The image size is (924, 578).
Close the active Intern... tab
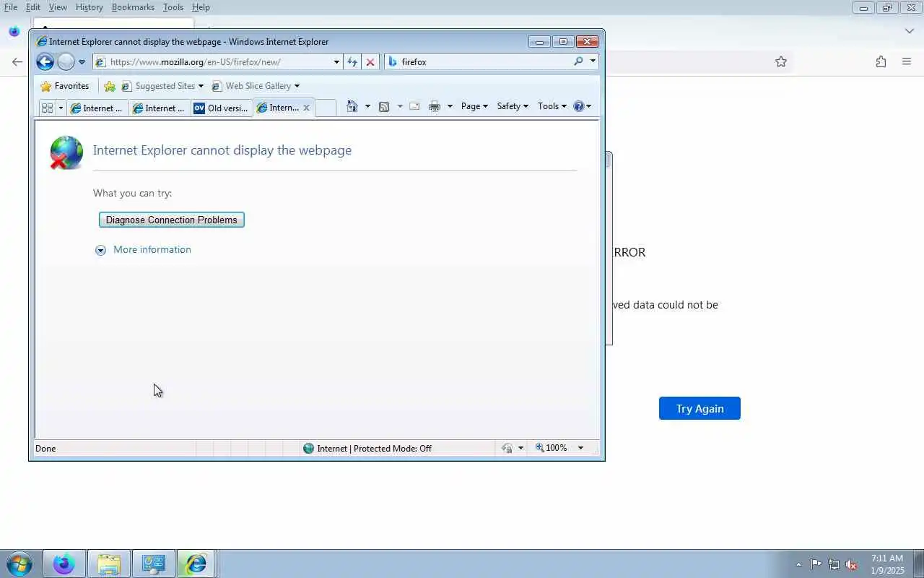(306, 108)
